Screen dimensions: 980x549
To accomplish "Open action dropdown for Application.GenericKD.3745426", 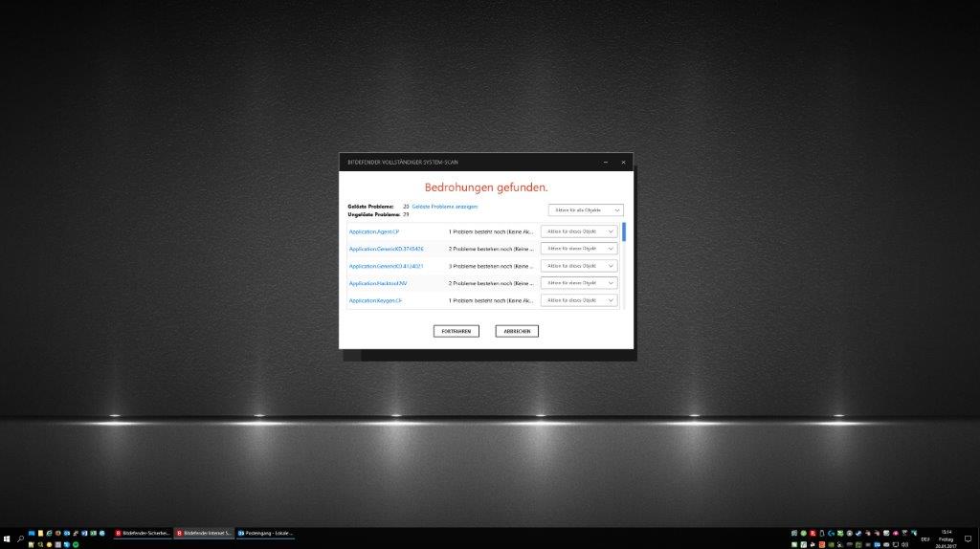I will tap(579, 249).
